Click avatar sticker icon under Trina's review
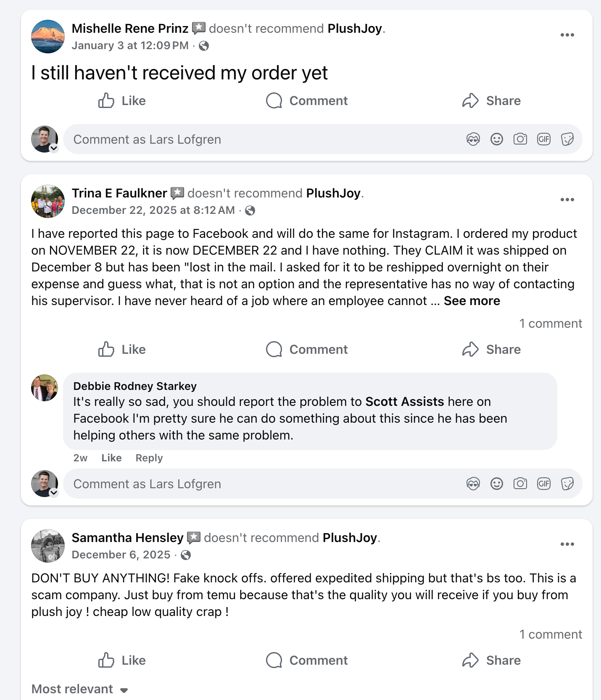 coord(473,484)
